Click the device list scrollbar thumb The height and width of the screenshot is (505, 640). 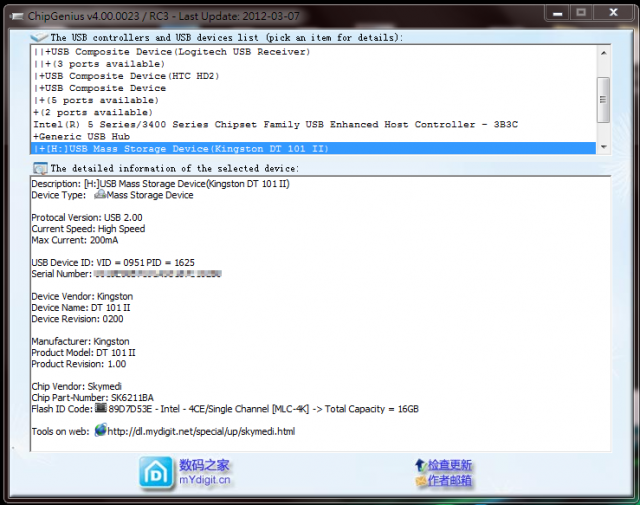[603, 100]
